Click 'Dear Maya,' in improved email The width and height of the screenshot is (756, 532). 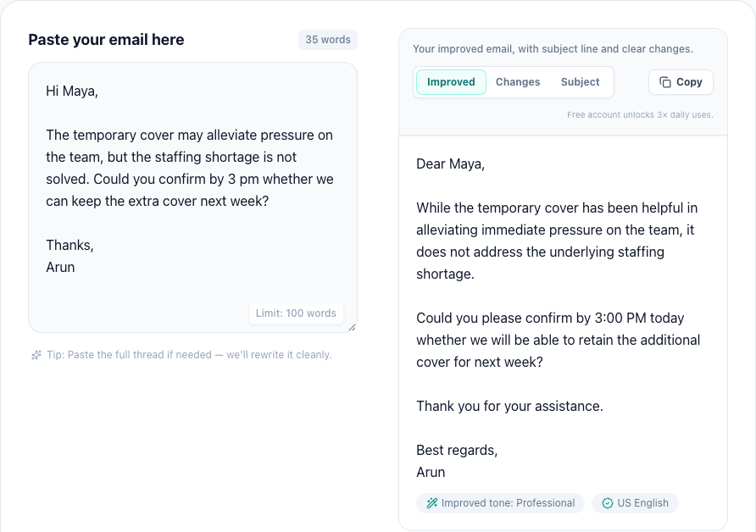(x=450, y=164)
